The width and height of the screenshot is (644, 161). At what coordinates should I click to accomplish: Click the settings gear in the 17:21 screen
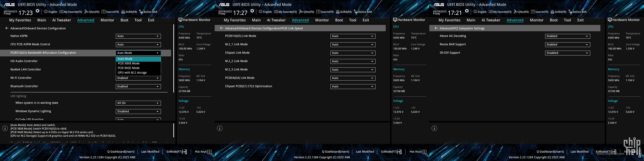click(467, 11)
